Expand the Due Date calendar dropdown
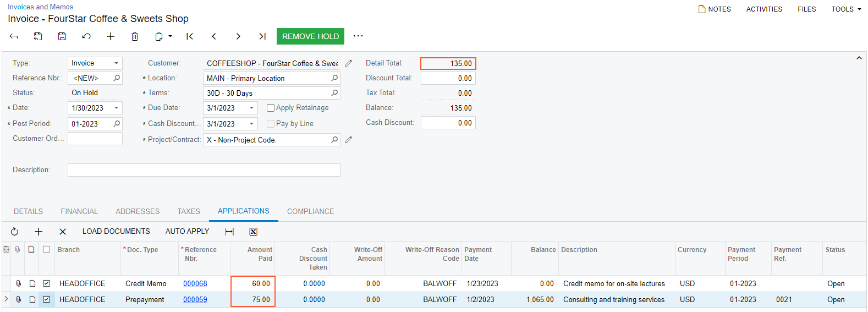Screen dimensions: 868x312 [251, 108]
